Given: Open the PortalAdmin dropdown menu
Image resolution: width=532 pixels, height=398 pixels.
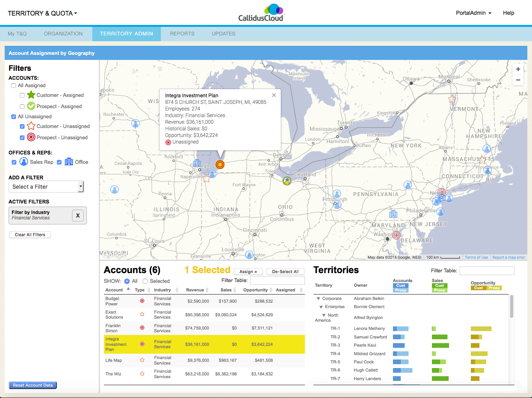Looking at the screenshot, I should point(474,12).
